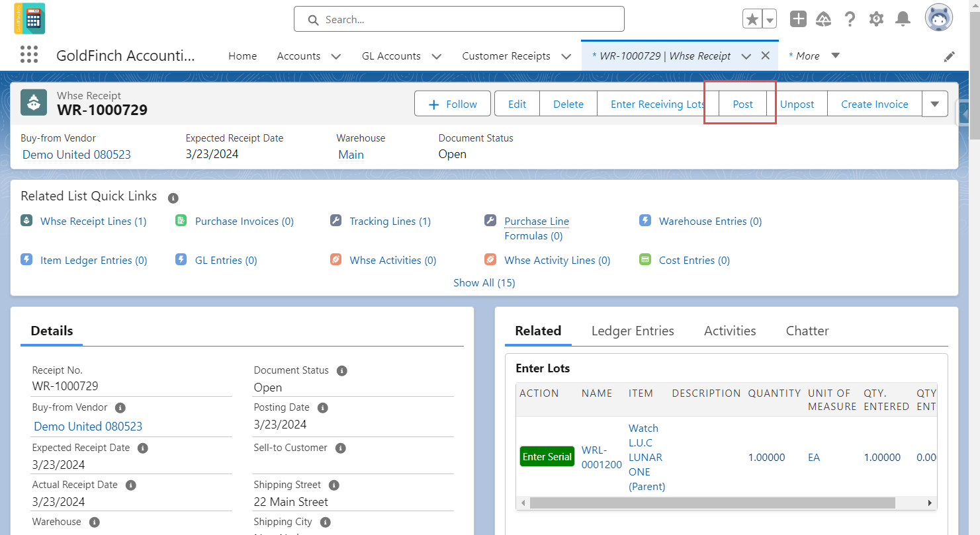980x535 pixels.
Task: Expand the favorites list dropdown arrow
Action: pyautogui.click(x=770, y=20)
